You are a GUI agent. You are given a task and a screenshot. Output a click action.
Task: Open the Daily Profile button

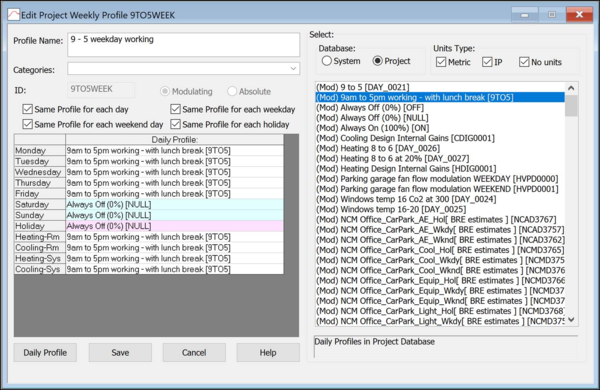[x=45, y=352]
